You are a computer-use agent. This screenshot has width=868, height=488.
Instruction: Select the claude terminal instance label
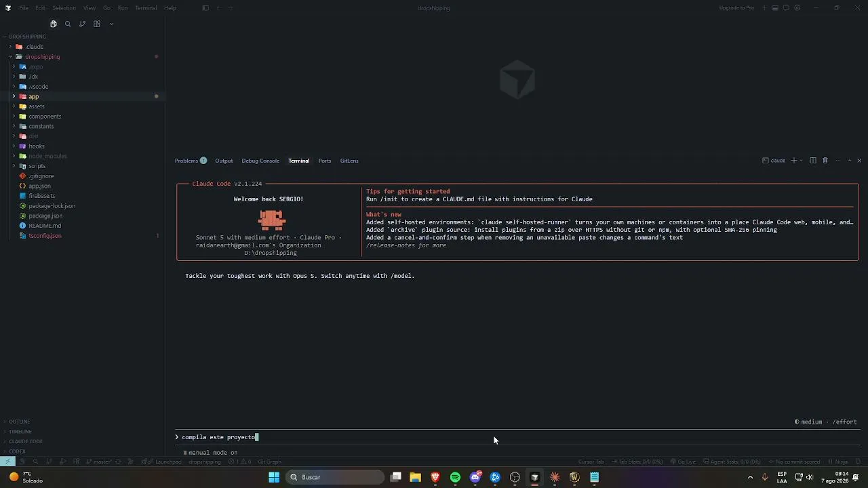click(x=774, y=161)
